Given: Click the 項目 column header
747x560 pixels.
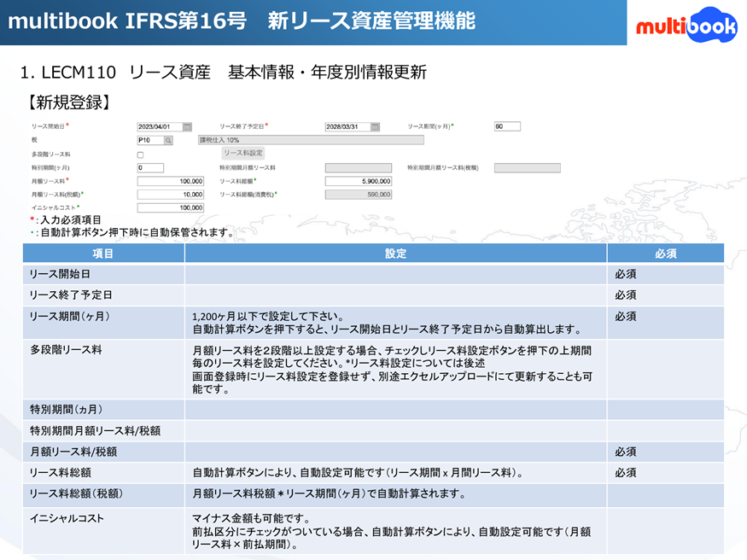Looking at the screenshot, I should point(103,254).
